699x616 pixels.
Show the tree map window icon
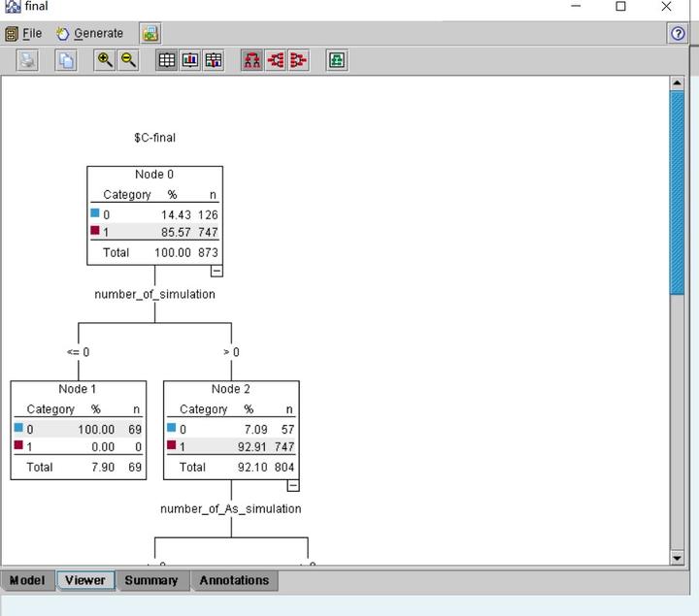pyautogui.click(x=337, y=60)
